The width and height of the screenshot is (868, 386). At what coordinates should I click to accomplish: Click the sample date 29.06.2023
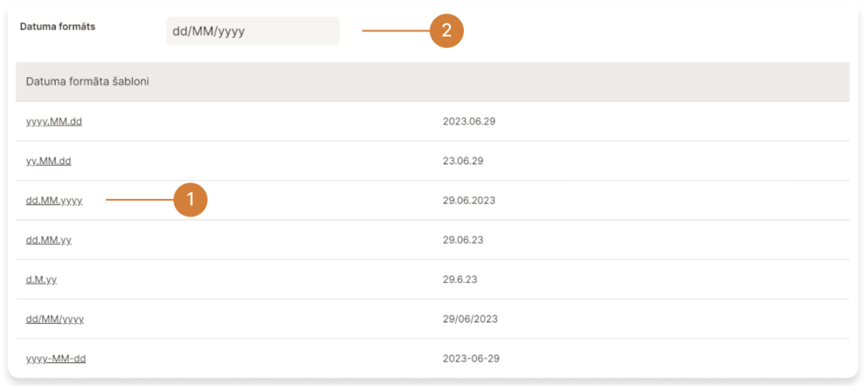(x=469, y=200)
